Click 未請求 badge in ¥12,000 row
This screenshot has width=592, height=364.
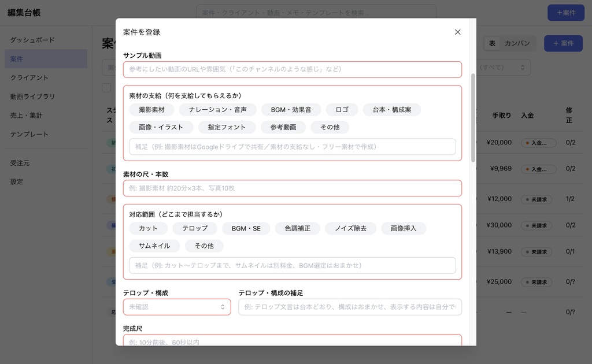[x=536, y=199]
